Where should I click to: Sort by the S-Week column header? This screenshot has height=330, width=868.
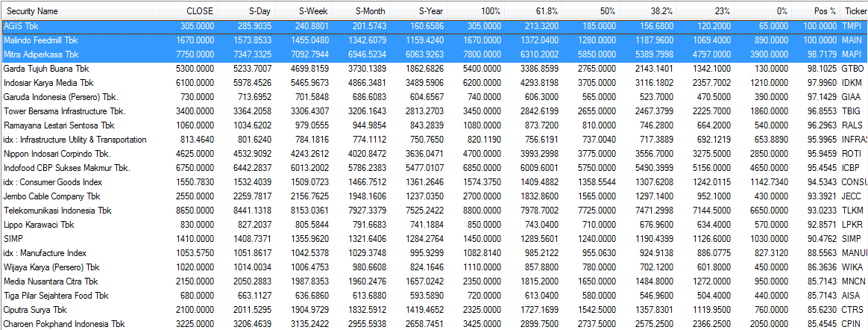click(x=304, y=11)
